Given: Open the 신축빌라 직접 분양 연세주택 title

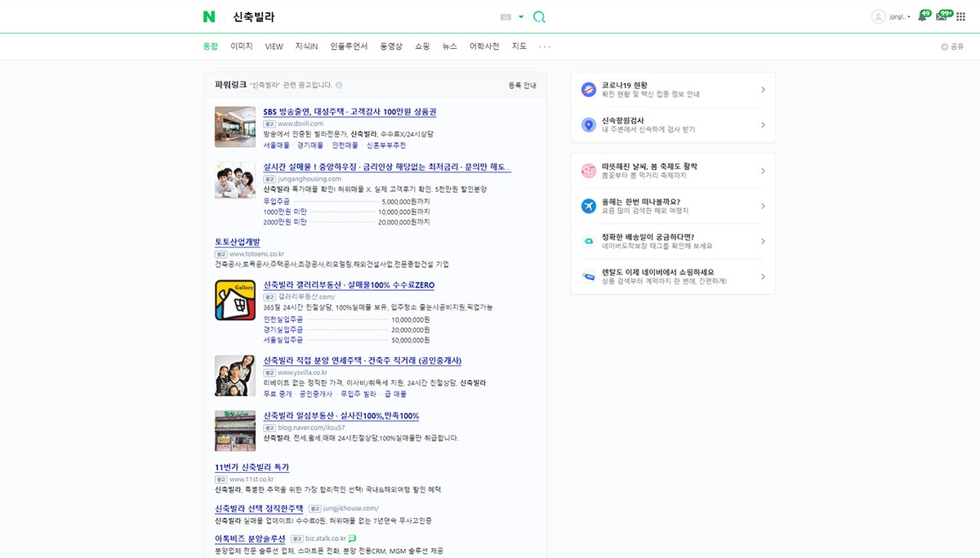Looking at the screenshot, I should click(363, 360).
